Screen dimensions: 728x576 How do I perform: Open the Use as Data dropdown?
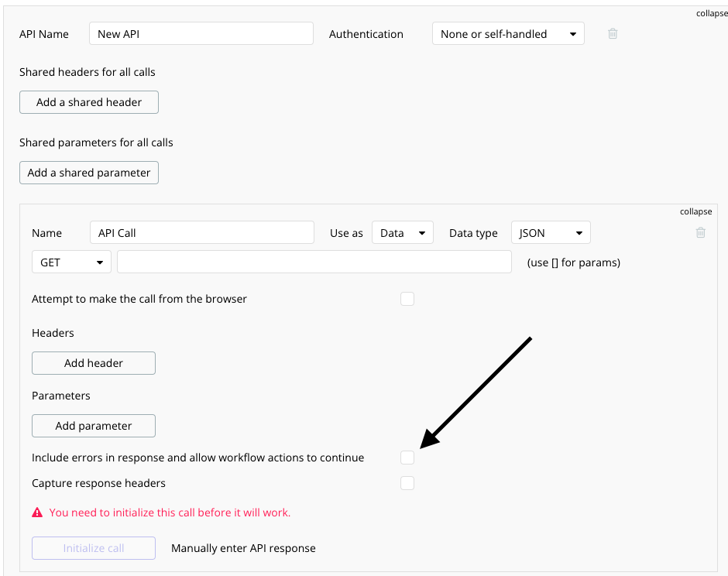403,232
